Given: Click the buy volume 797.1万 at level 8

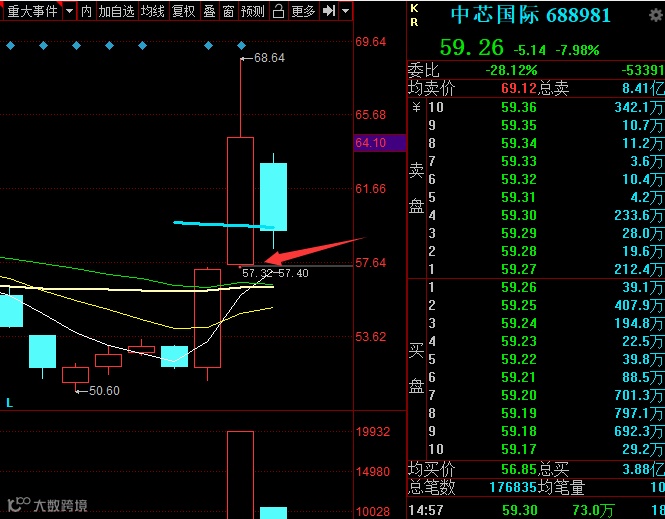Looking at the screenshot, I should pos(639,413).
